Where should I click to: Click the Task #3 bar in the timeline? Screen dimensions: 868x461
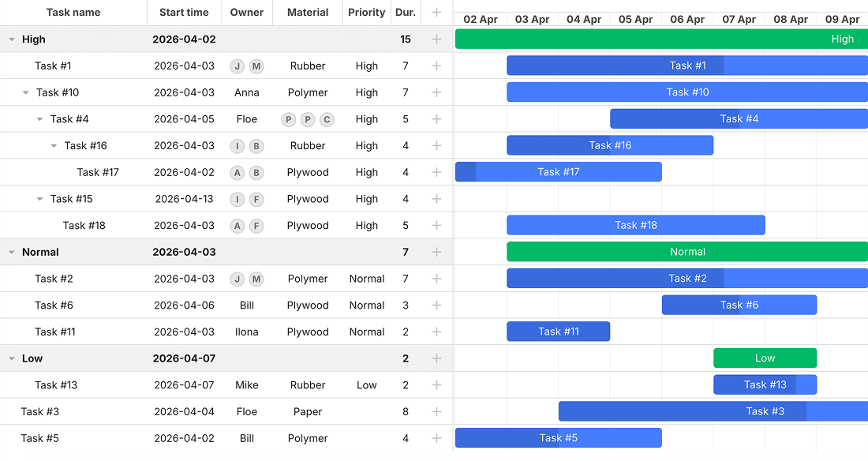[713, 411]
